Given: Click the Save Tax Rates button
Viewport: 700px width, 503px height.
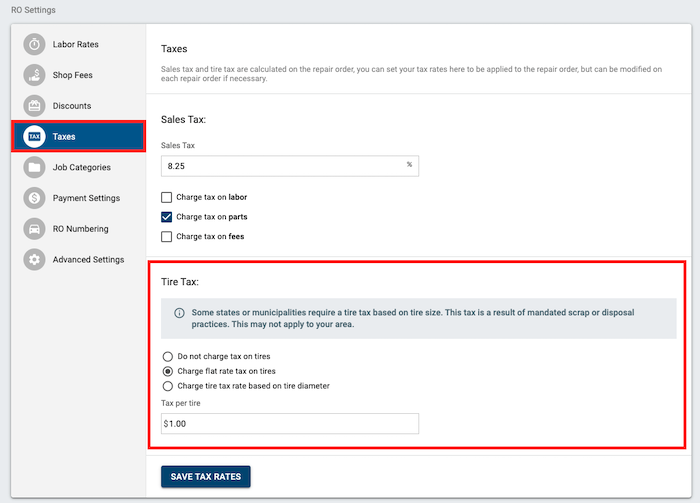Looking at the screenshot, I should (x=206, y=477).
